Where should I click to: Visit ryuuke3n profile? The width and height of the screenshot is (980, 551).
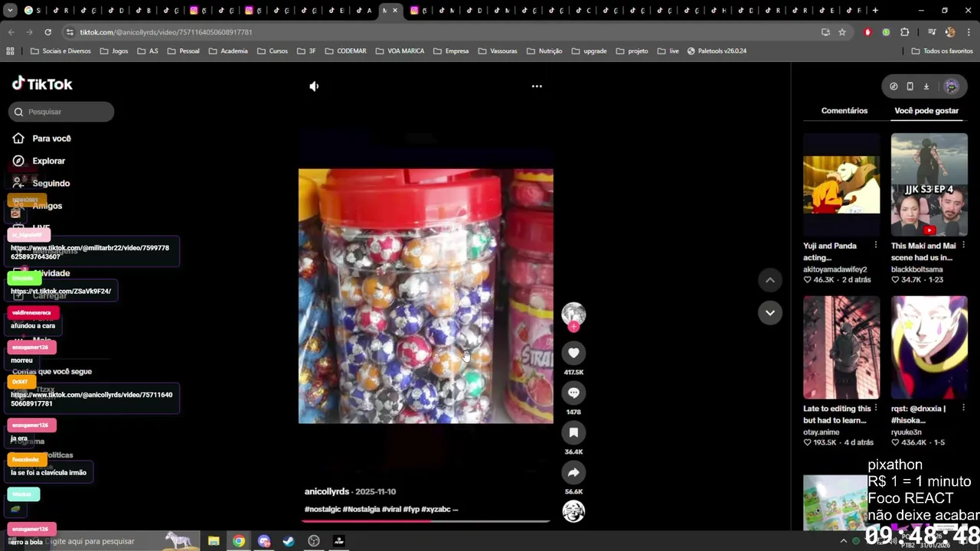click(906, 432)
